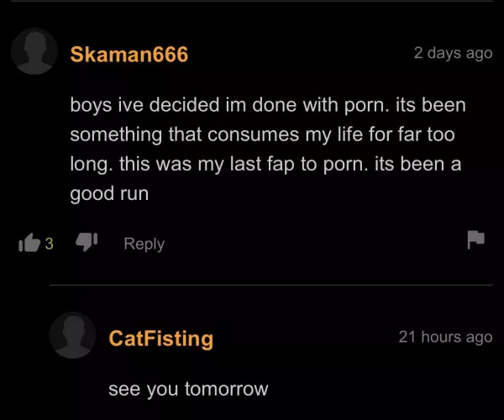
Task: Click the divider line above CatFisting's reply
Action: (271, 285)
